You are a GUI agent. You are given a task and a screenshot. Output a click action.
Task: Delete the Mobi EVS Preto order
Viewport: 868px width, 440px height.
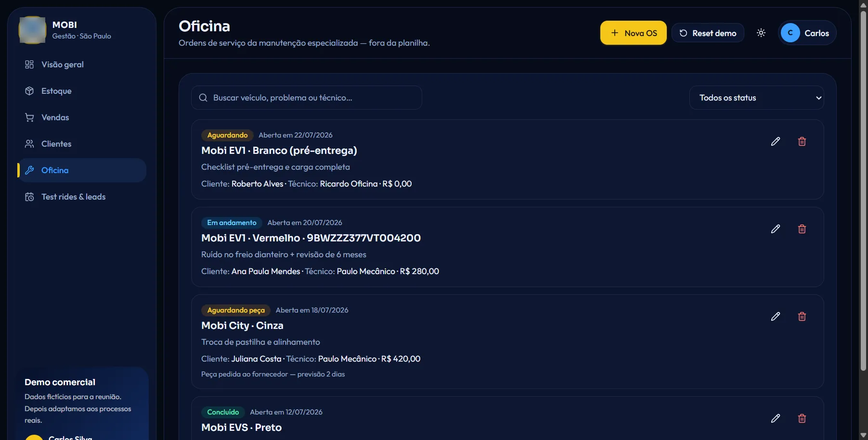tap(802, 418)
